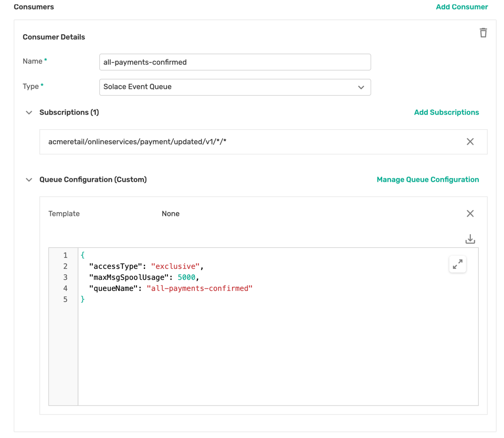
Task: Download the queue configuration JSON
Action: click(x=470, y=238)
